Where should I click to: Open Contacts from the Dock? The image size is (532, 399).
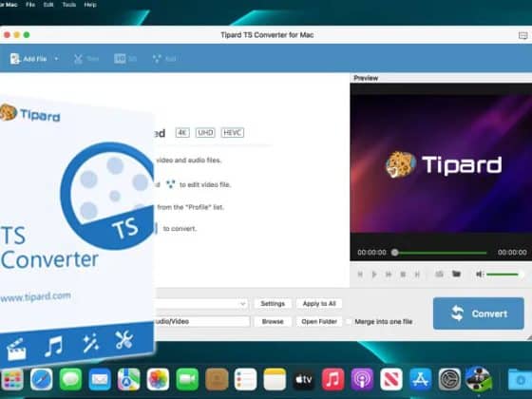217,379
